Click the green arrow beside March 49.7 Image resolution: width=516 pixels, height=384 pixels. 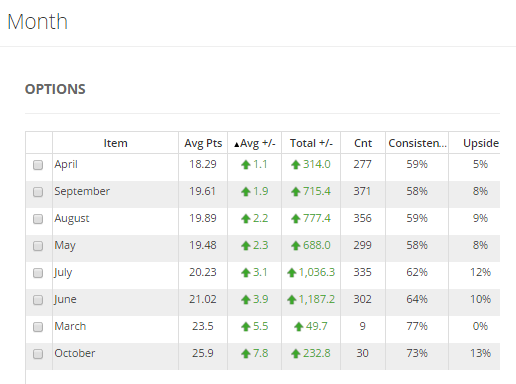(299, 327)
